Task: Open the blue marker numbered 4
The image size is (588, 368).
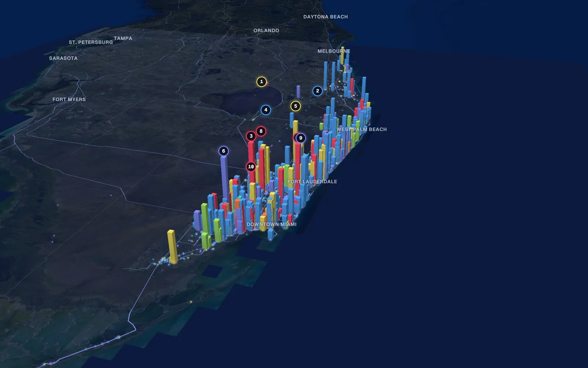Action: pyautogui.click(x=266, y=110)
